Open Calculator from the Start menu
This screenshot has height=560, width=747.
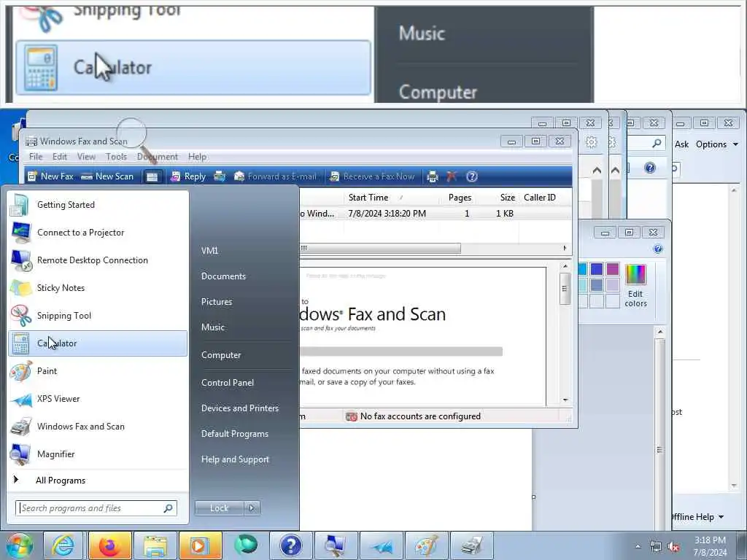(x=98, y=343)
